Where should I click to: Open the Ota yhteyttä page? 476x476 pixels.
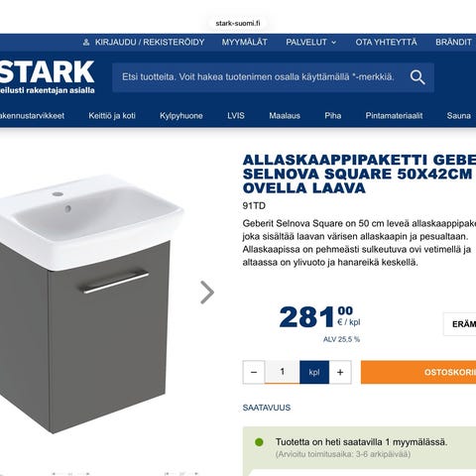pos(386,43)
